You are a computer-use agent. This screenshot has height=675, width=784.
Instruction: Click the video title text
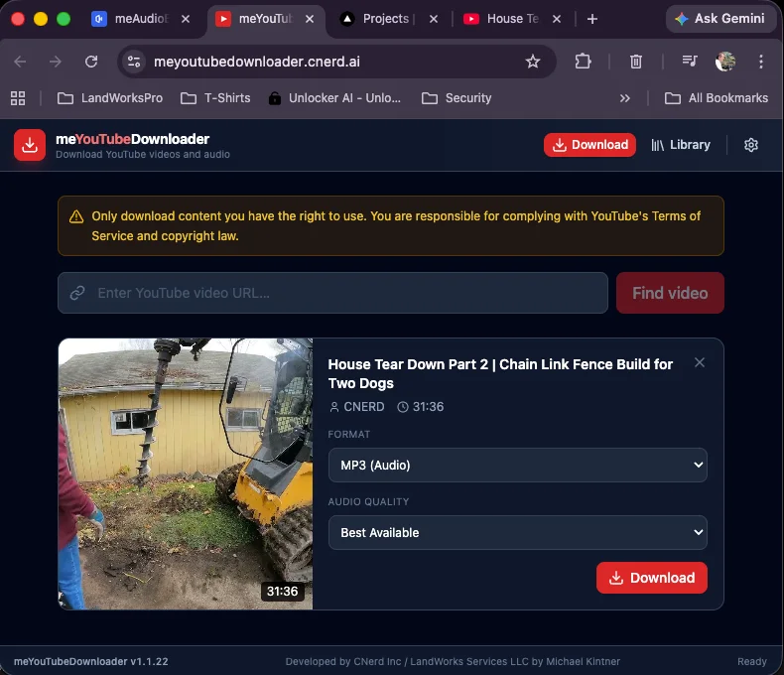pyautogui.click(x=500, y=373)
